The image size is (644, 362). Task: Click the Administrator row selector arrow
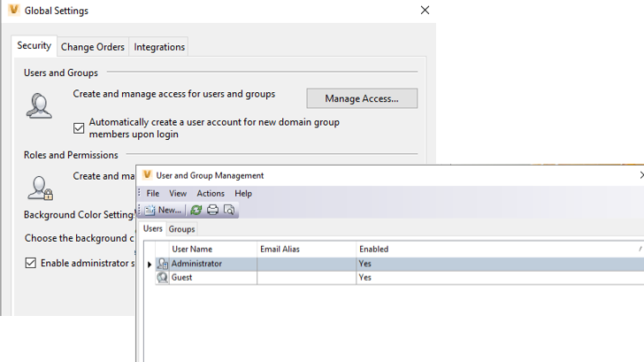[149, 265]
